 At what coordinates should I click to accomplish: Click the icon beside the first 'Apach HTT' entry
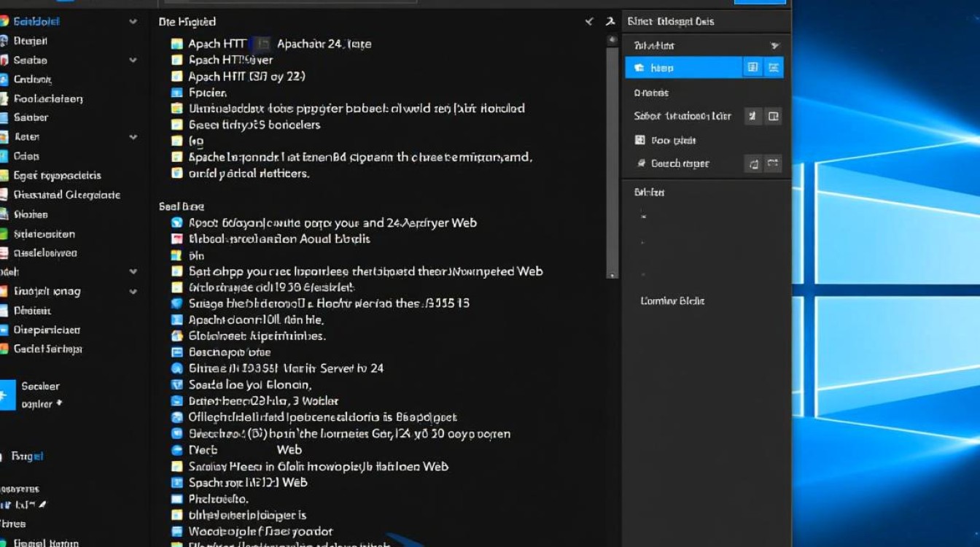(x=176, y=44)
